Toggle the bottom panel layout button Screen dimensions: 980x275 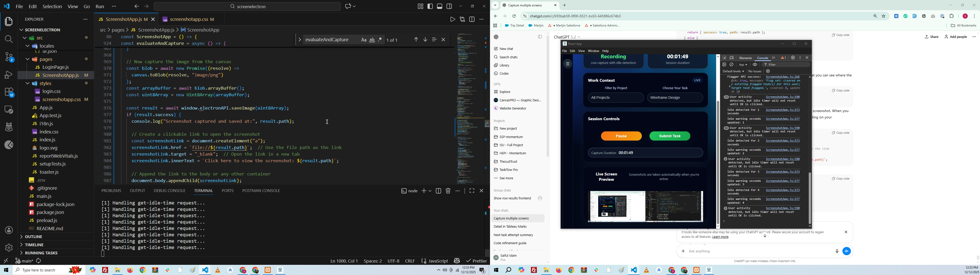click(439, 6)
